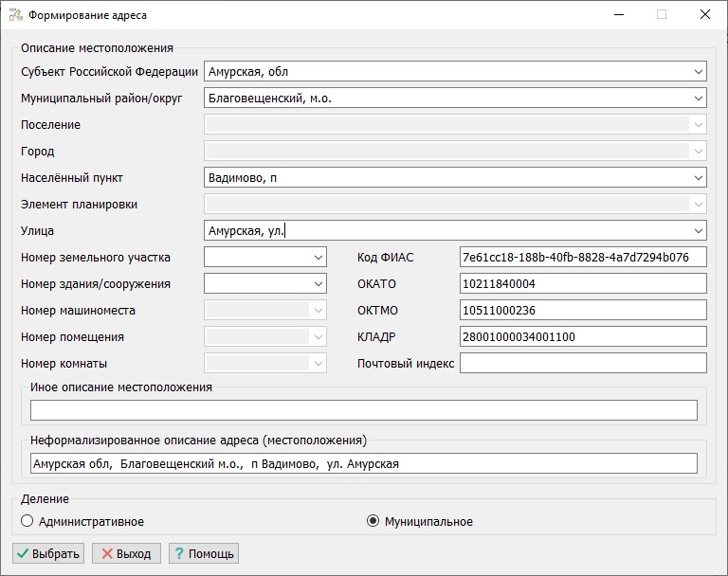Image resolution: width=728 pixels, height=576 pixels.
Task: Click the ОКАТО input field
Action: click(582, 284)
